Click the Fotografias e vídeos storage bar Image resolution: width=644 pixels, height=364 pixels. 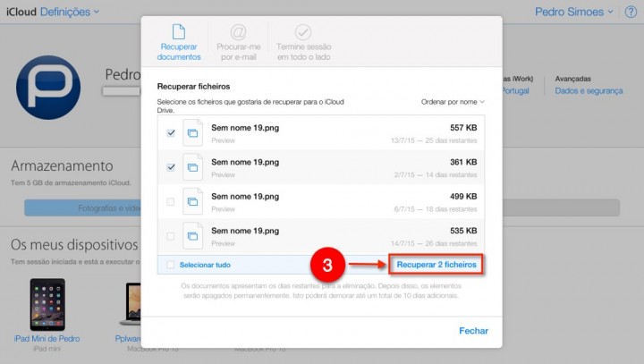pos(82,207)
